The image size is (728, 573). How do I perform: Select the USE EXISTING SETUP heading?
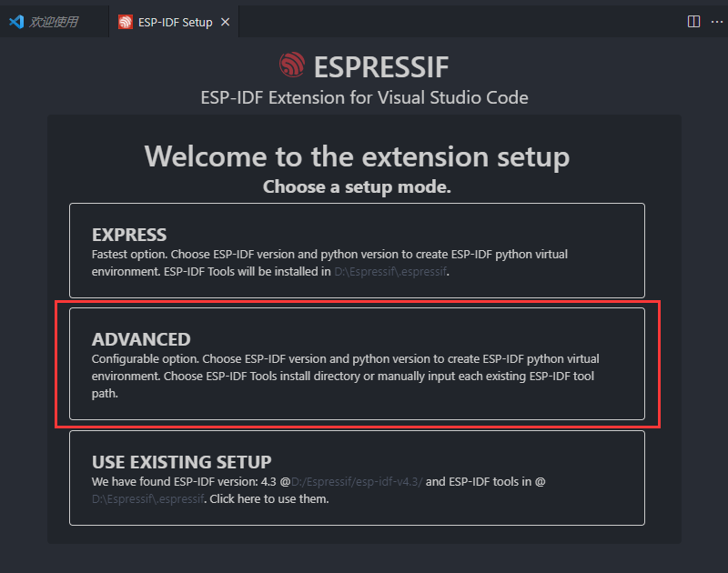pyautogui.click(x=181, y=462)
